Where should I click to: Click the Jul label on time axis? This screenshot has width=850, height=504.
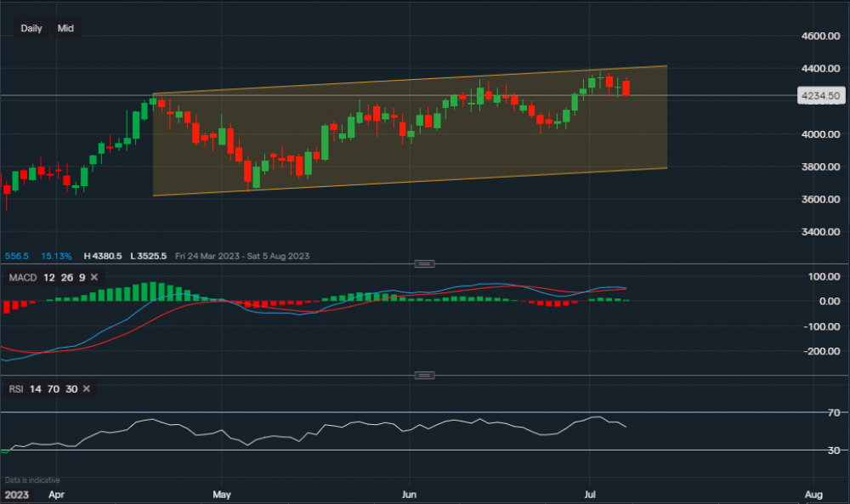click(591, 493)
